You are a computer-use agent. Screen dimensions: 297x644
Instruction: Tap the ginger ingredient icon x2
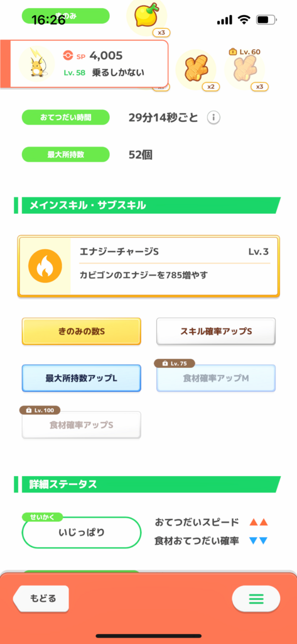tap(196, 70)
